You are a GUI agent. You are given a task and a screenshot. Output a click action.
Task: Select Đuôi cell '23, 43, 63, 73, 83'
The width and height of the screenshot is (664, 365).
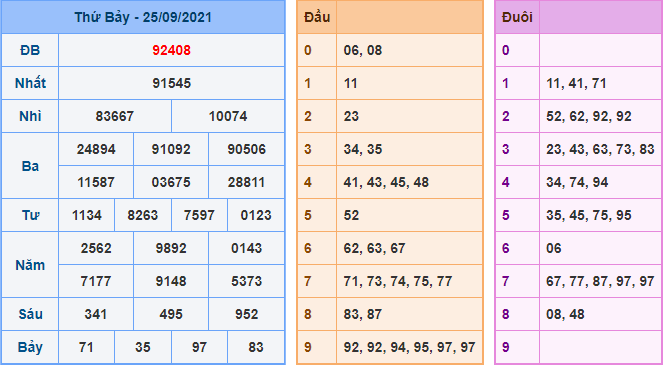[600, 149]
